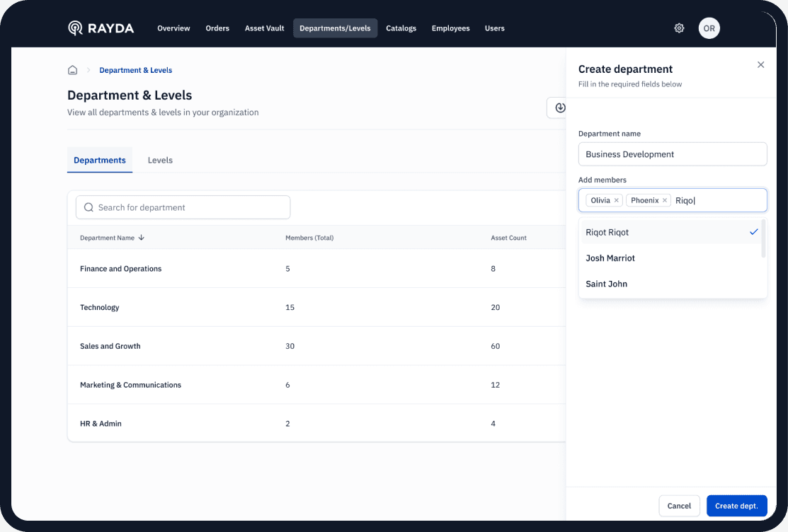788x532 pixels.
Task: Open the OR user avatar menu
Action: tap(709, 28)
